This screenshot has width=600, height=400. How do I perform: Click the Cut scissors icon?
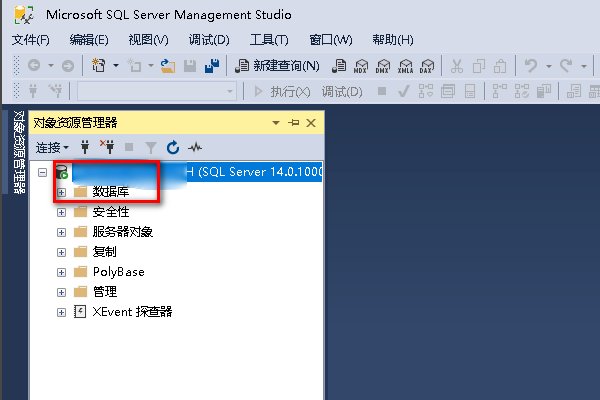457,66
